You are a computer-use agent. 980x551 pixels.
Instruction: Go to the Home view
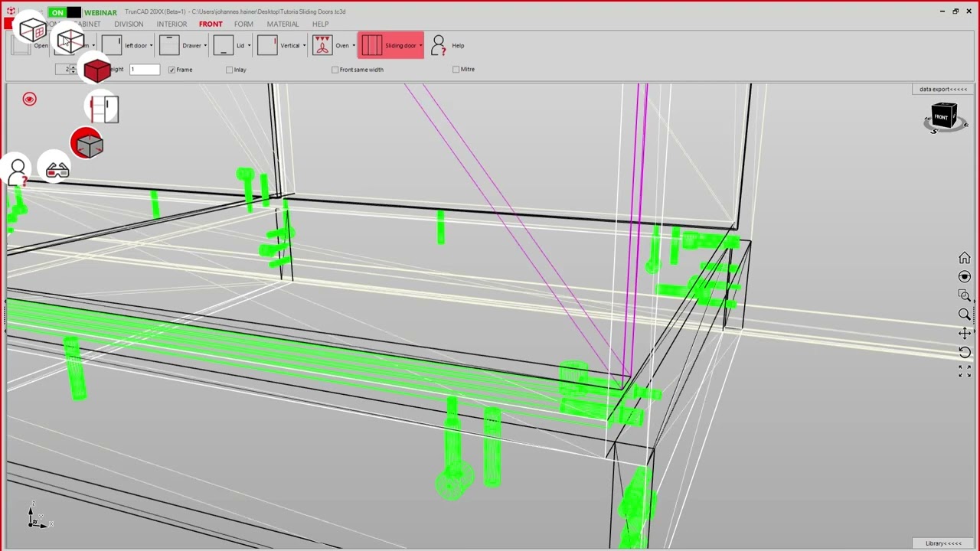pyautogui.click(x=964, y=258)
